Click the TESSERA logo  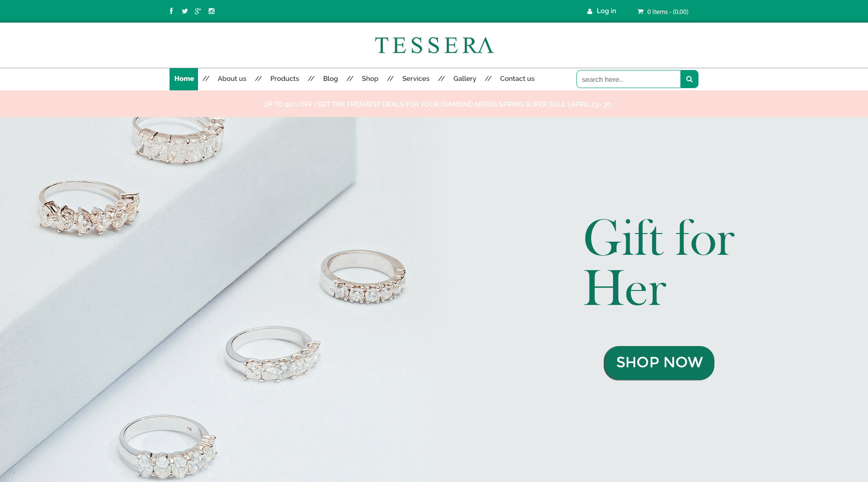[x=434, y=45]
